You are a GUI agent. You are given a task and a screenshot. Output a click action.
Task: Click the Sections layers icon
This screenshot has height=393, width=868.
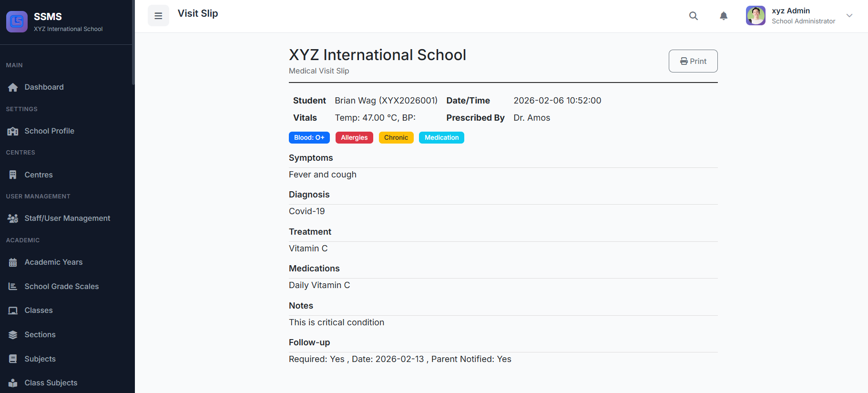(x=13, y=335)
